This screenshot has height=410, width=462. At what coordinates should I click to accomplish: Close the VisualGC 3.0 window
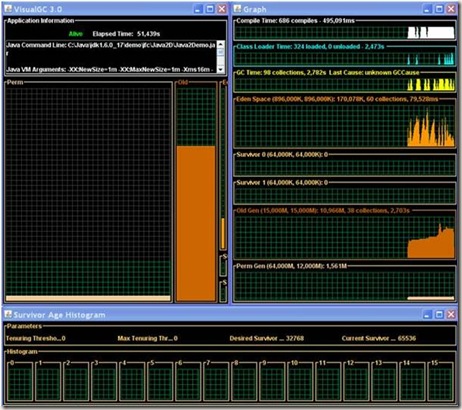[222, 9]
